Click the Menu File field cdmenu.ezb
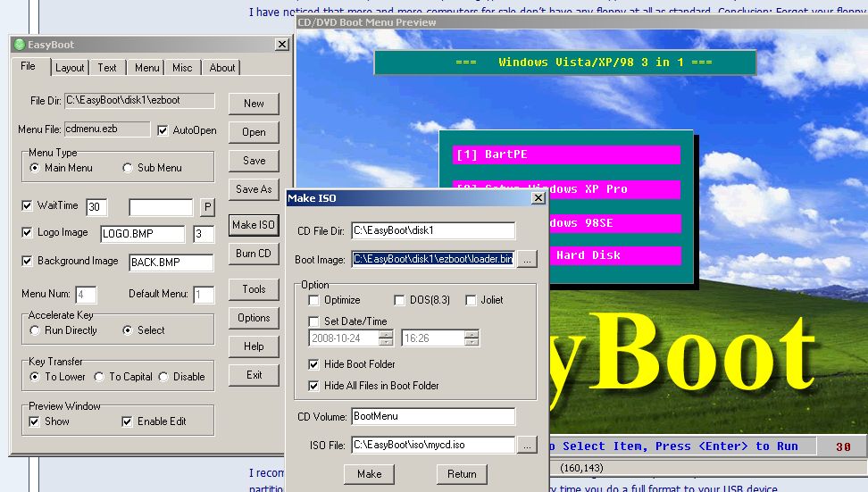The width and height of the screenshot is (868, 492). tap(107, 129)
